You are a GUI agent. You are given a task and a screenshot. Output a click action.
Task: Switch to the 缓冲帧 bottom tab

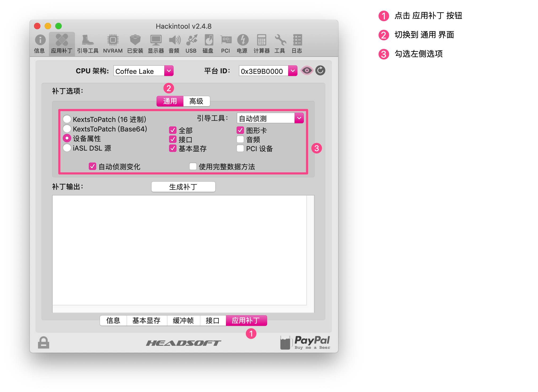pos(183,321)
